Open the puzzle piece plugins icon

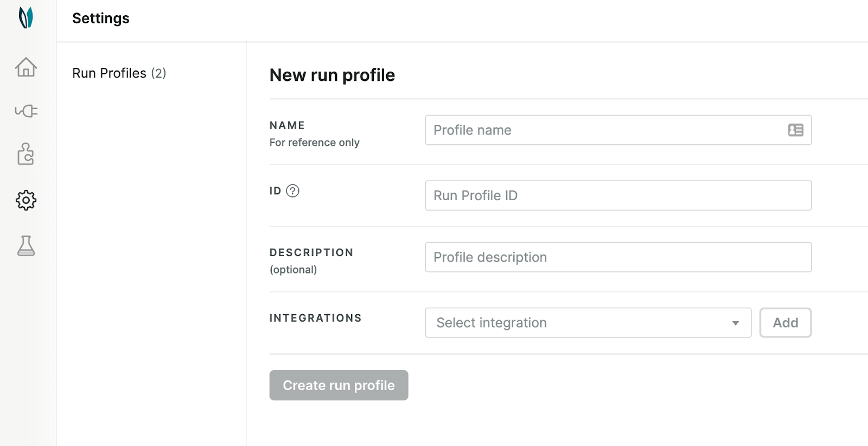26,154
